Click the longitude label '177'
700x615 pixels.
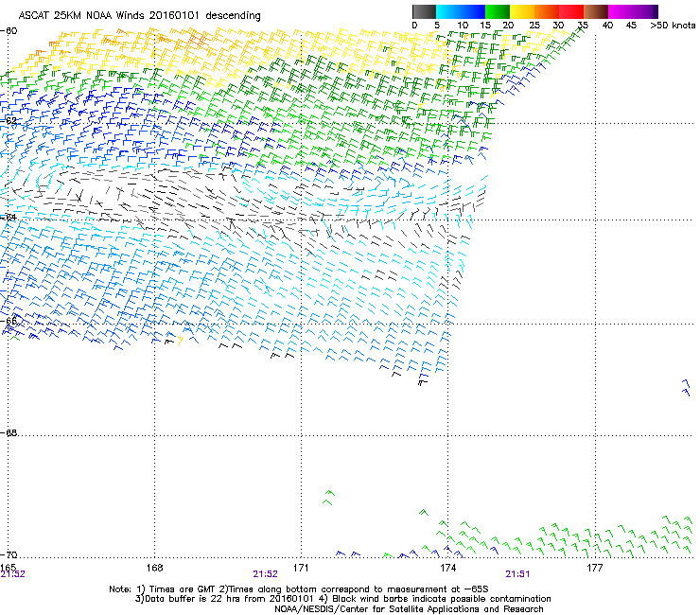(594, 568)
